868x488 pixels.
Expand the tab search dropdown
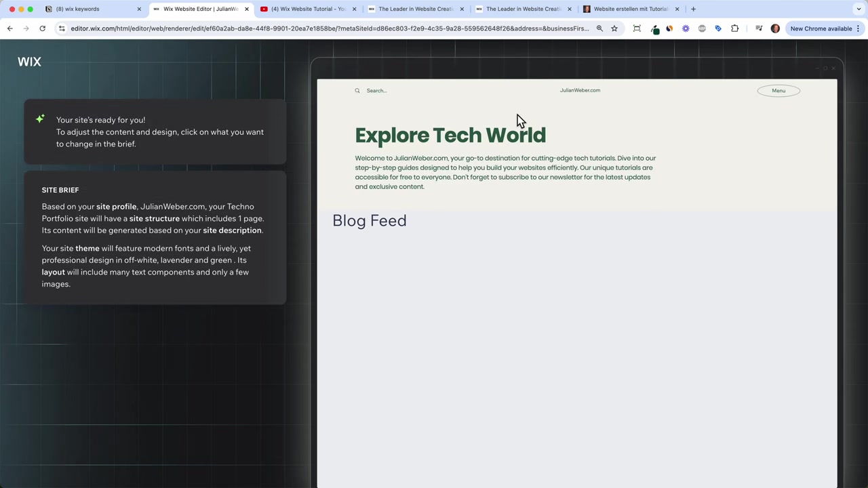point(859,9)
